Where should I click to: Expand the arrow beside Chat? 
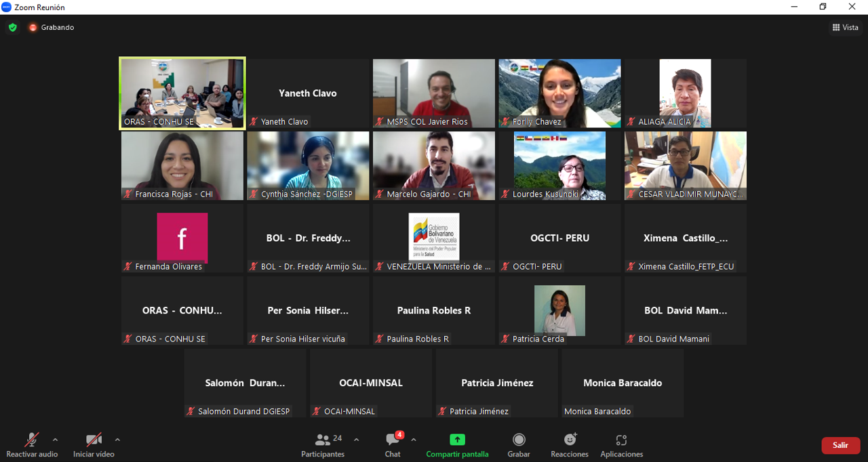[414, 440]
